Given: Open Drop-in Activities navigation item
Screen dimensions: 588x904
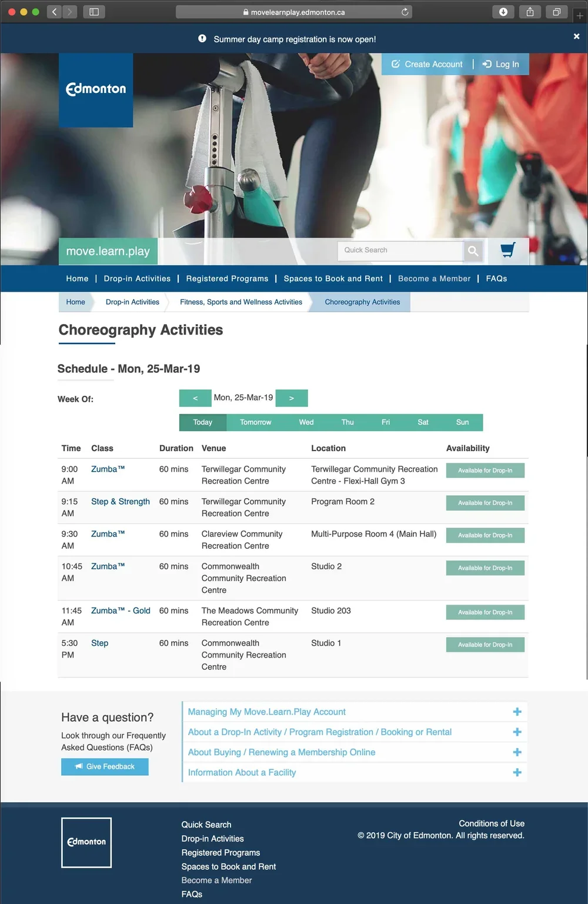Looking at the screenshot, I should 137,279.
